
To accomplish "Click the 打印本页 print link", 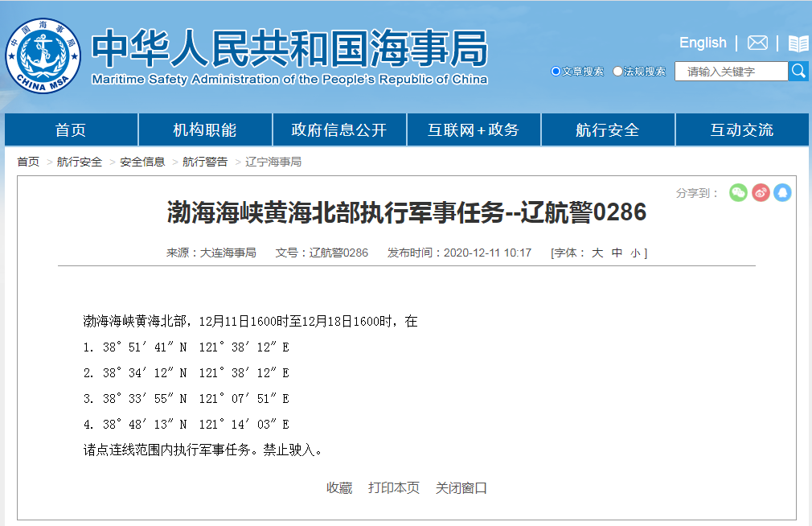I will click(x=394, y=488).
